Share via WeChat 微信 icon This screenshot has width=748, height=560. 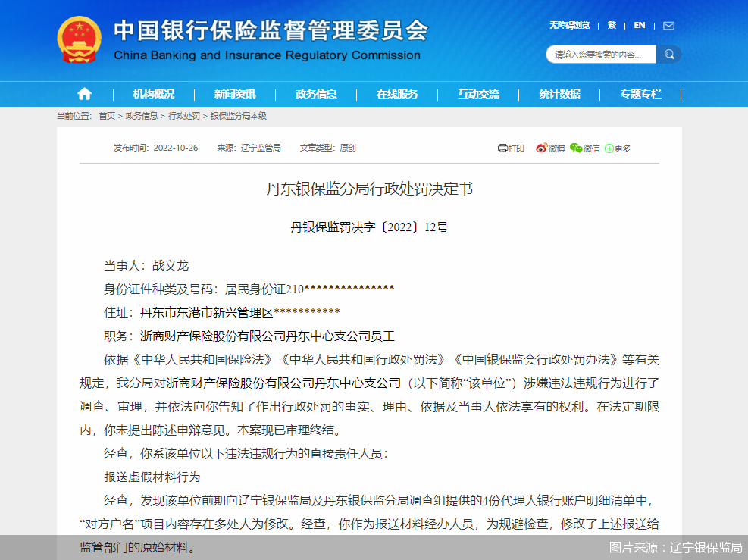click(576, 149)
